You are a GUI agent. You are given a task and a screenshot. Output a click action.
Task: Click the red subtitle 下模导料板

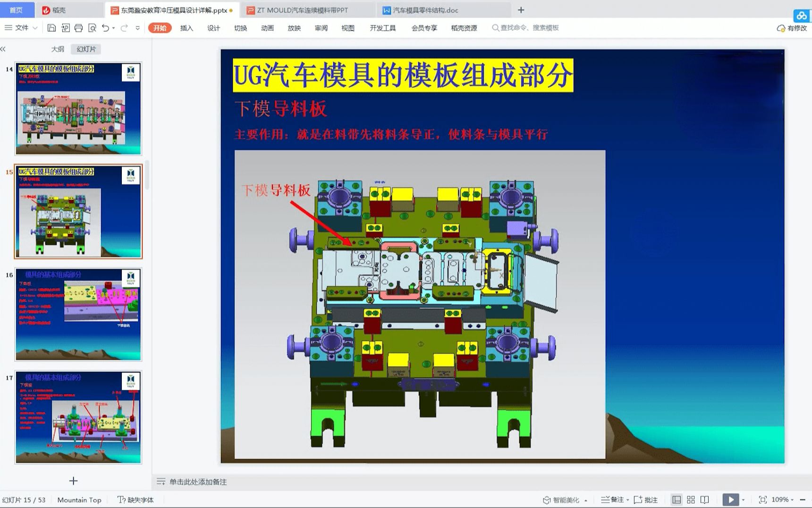[280, 109]
